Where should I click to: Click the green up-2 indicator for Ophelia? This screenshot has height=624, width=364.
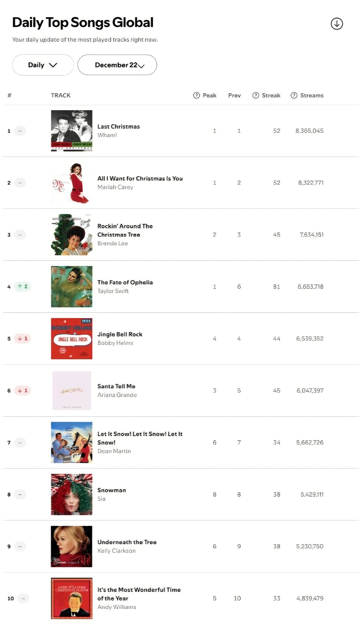point(23,286)
